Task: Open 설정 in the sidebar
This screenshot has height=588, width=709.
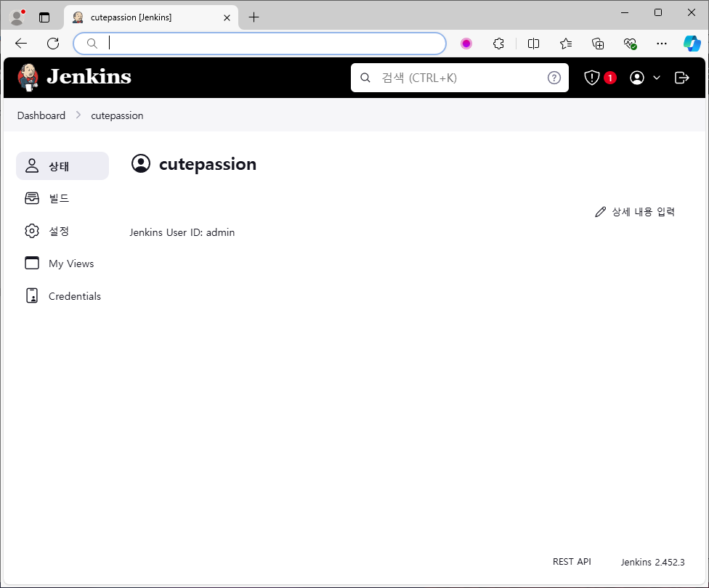Action: pos(62,231)
